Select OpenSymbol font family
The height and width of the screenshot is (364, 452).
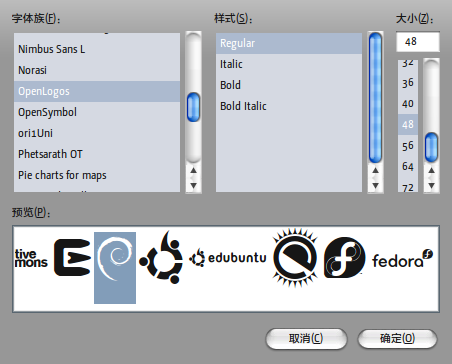(97, 112)
